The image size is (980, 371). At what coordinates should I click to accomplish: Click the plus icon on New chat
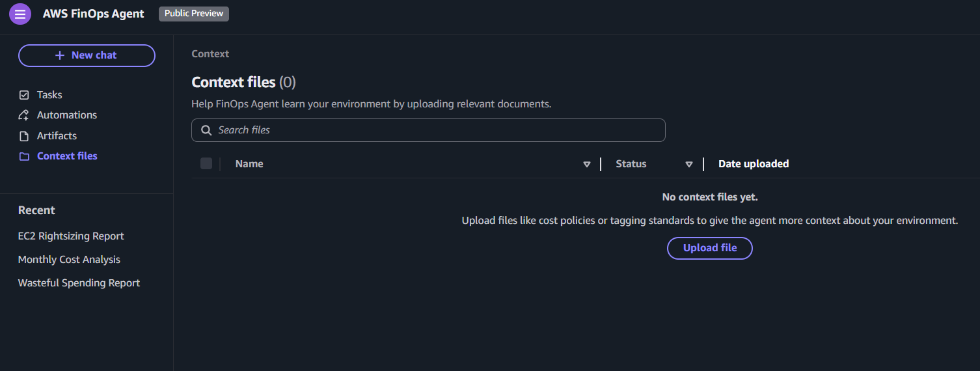60,55
